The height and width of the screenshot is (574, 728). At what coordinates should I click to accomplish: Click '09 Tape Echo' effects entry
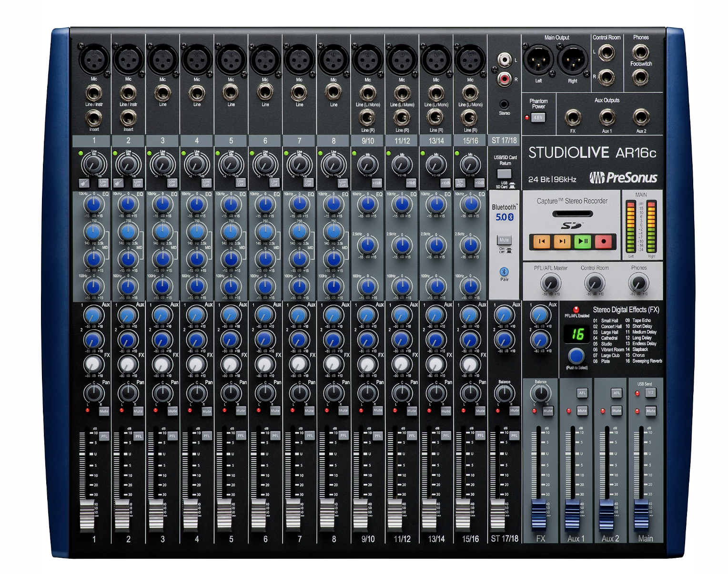(638, 321)
